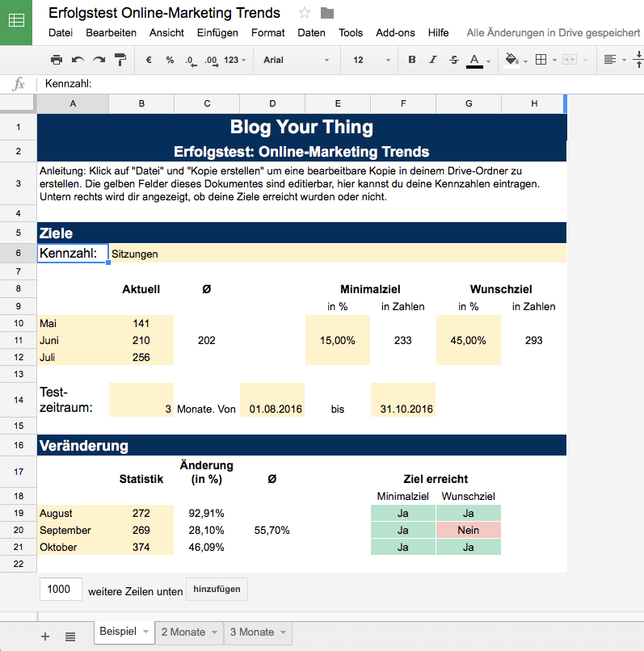Select the Sitzungen cell
Image resolution: width=644 pixels, height=651 pixels.
click(x=338, y=254)
